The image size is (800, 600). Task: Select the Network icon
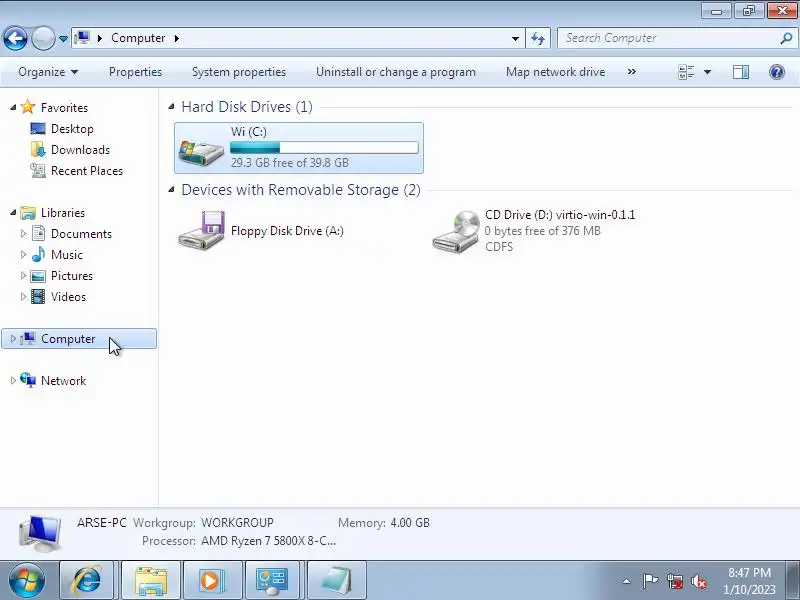28,380
